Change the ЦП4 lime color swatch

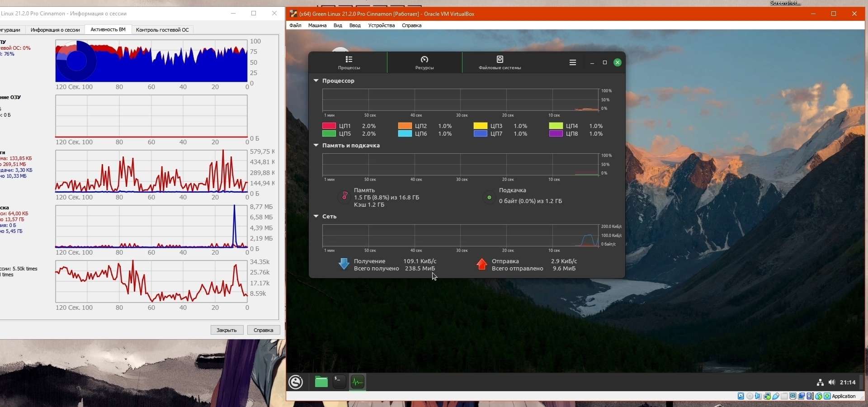point(556,126)
